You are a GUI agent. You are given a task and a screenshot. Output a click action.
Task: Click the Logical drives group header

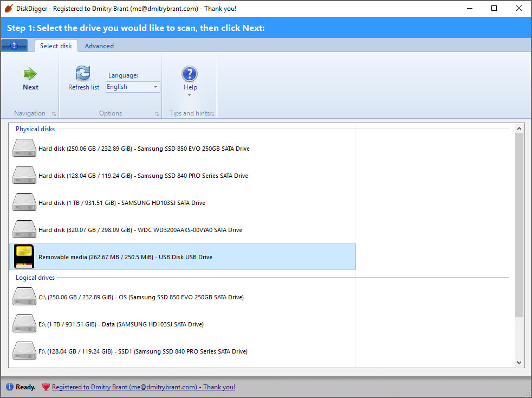[x=35, y=278]
